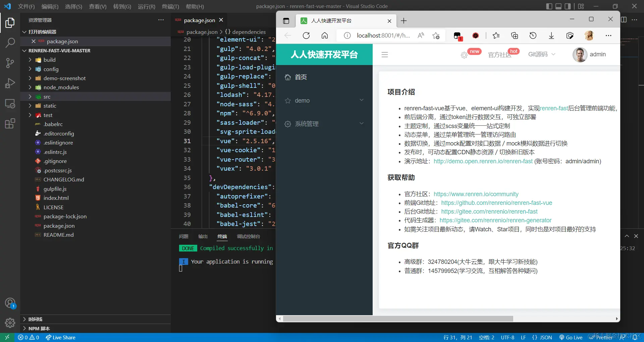The width and height of the screenshot is (644, 342).
Task: Open the Run and Debug view
Action: 10,83
